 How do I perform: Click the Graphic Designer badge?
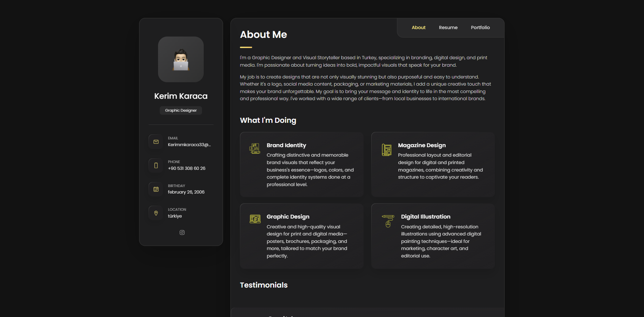[x=181, y=111]
